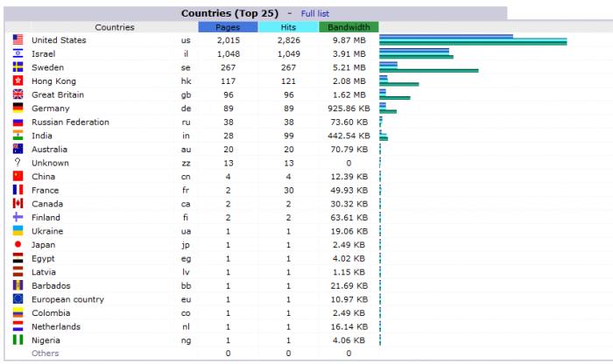Click the Others row label

coord(46,353)
